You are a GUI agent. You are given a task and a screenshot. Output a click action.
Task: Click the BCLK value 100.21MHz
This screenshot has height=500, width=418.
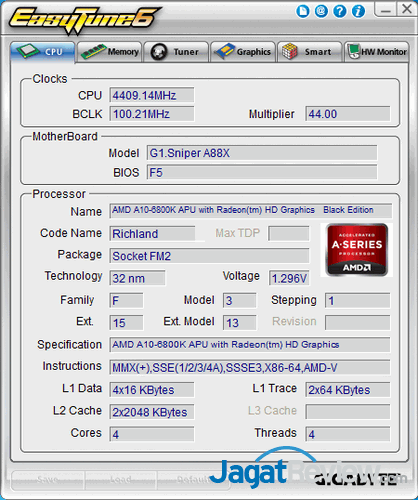[152, 114]
